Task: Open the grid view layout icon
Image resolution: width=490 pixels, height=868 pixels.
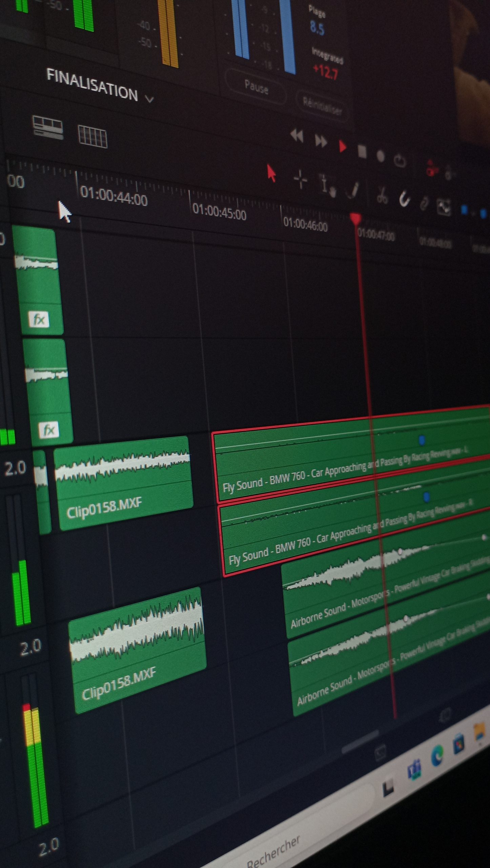Action: tap(92, 137)
